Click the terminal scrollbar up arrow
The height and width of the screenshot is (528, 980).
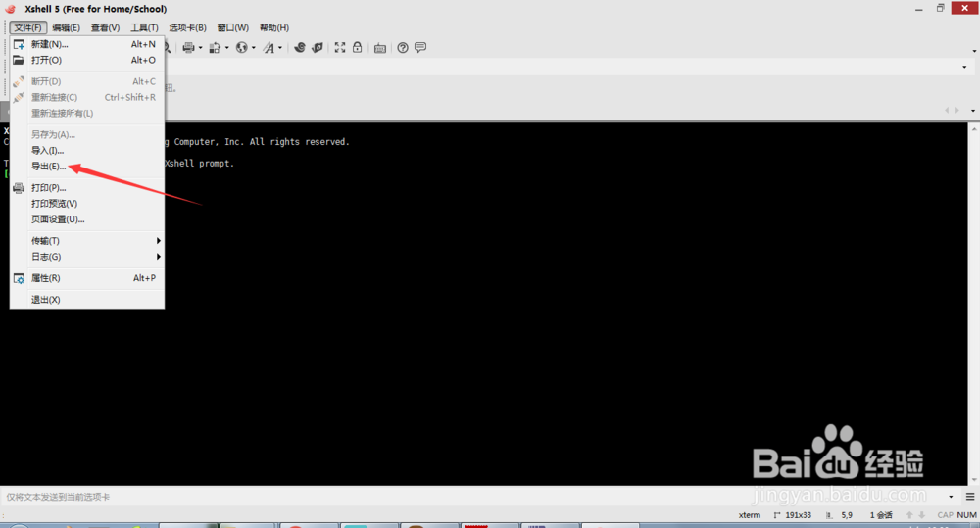(974, 128)
